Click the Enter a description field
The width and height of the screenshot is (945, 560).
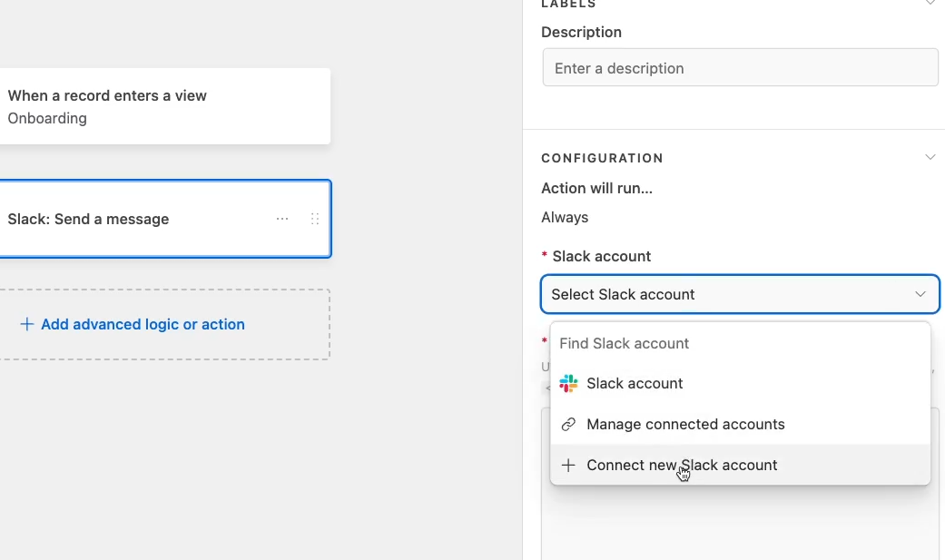(740, 67)
